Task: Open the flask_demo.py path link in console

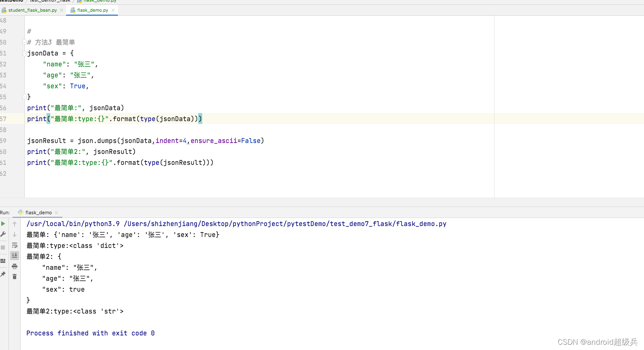Action: click(285, 224)
